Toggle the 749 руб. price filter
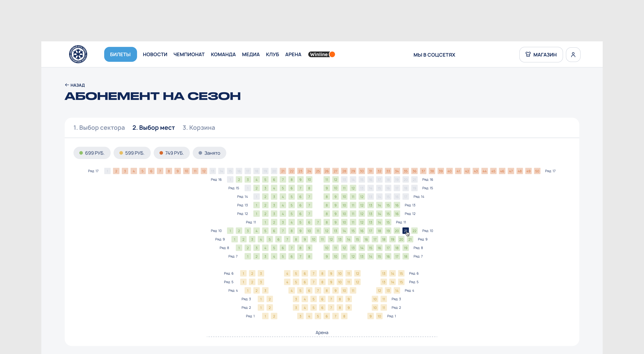The width and height of the screenshot is (644, 354). pyautogui.click(x=171, y=153)
